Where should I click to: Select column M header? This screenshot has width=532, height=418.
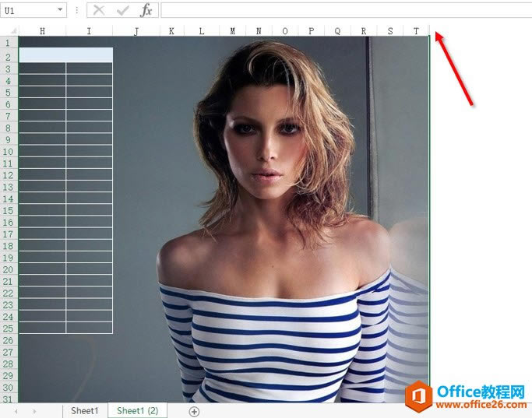coord(232,31)
